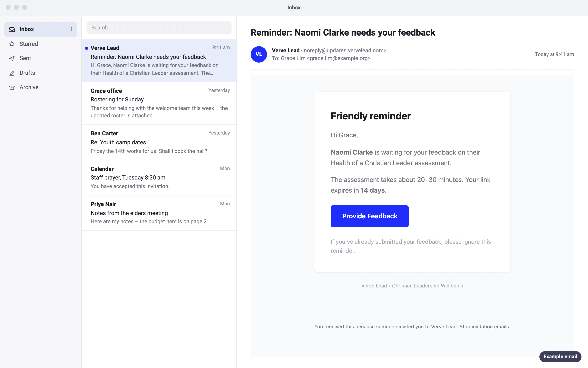Click the Today at 9:41 am timestamp
The image size is (588, 368).
click(554, 54)
